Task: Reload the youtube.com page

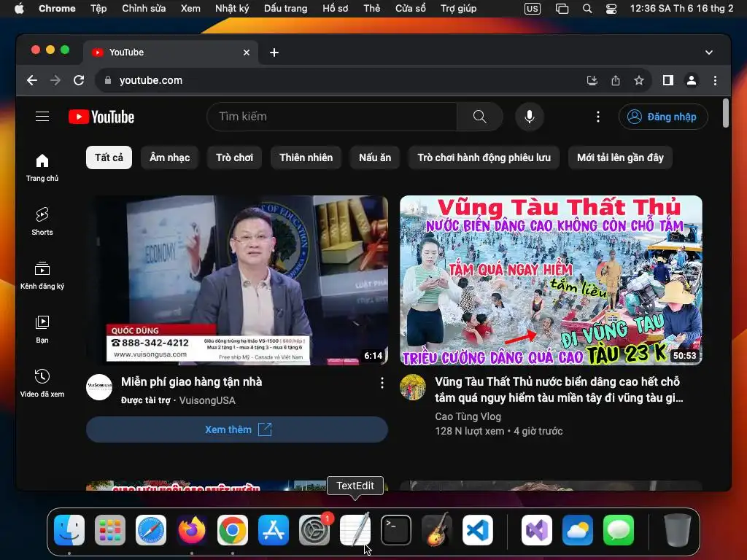Action: 79,80
